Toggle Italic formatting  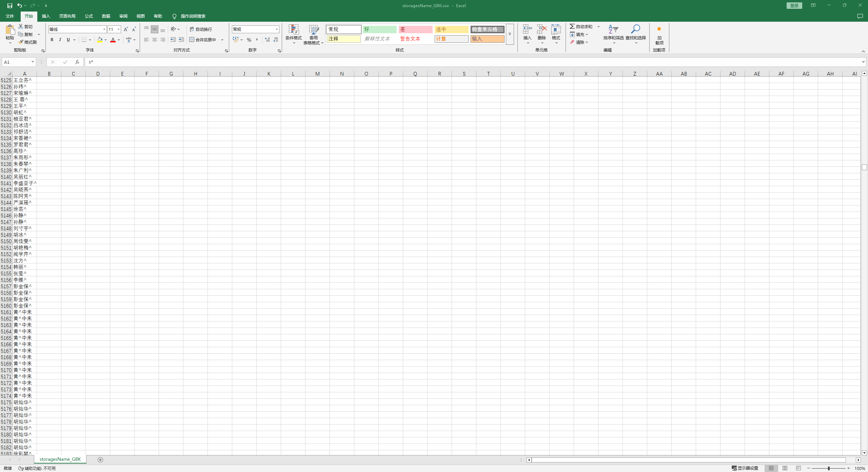tap(60, 40)
